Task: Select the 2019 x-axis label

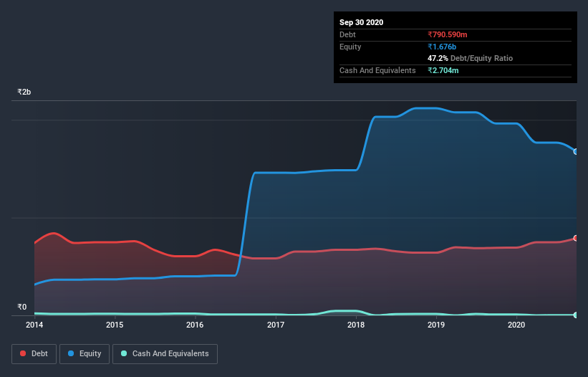Action: (x=436, y=325)
